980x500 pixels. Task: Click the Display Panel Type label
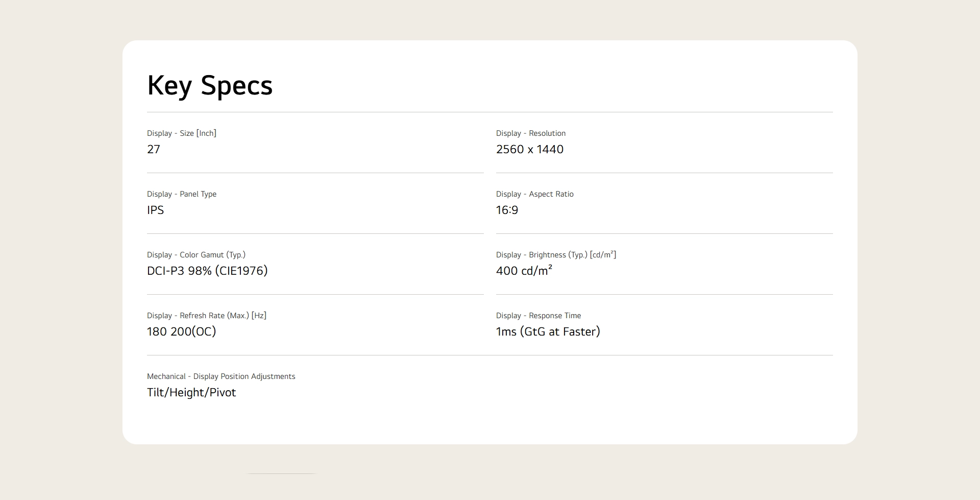pyautogui.click(x=181, y=194)
